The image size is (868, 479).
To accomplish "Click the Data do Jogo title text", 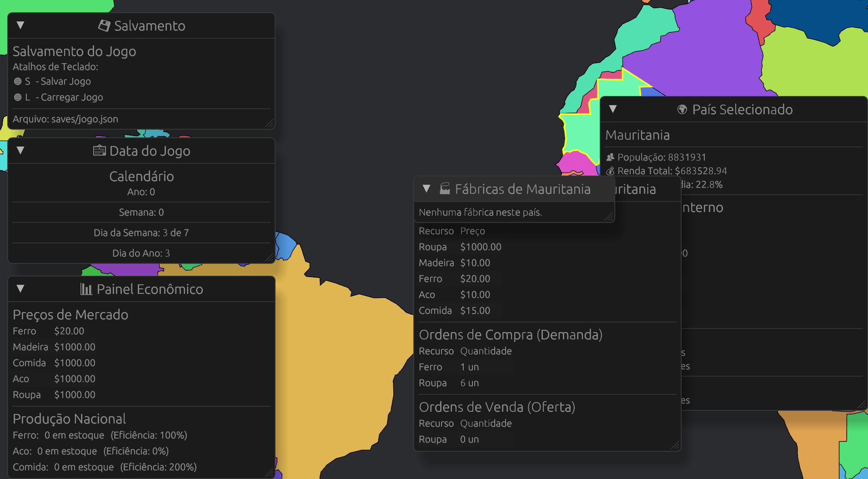I will click(x=150, y=151).
